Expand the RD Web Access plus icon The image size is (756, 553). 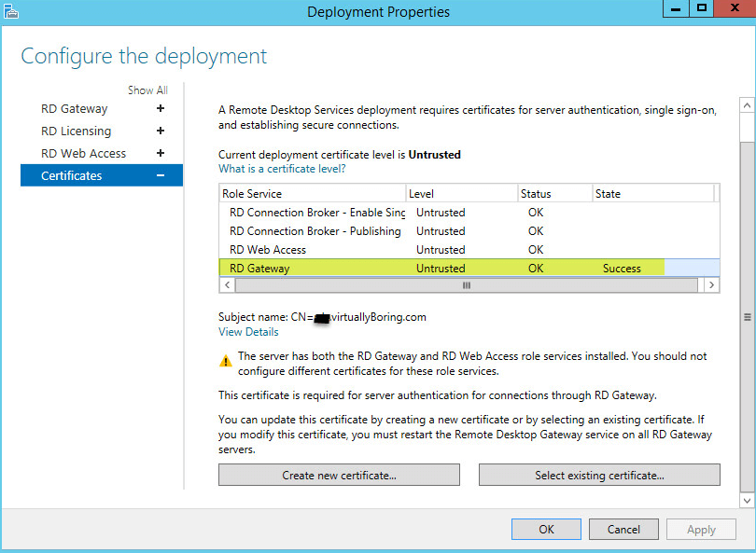pyautogui.click(x=161, y=153)
